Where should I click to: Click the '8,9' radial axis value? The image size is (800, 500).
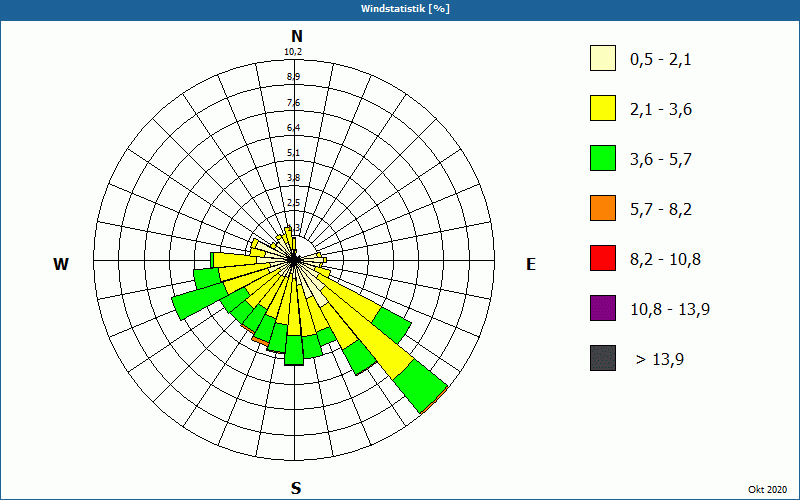pyautogui.click(x=293, y=77)
